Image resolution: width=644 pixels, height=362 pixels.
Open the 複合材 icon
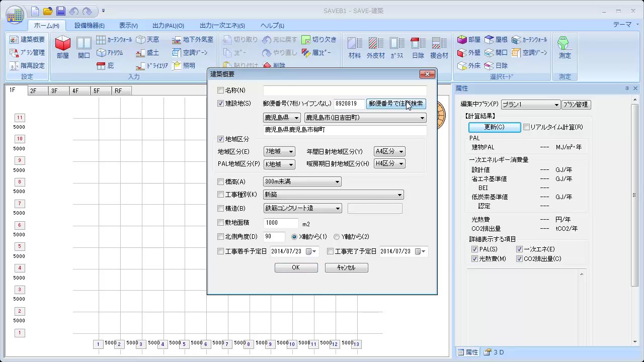pos(439,47)
